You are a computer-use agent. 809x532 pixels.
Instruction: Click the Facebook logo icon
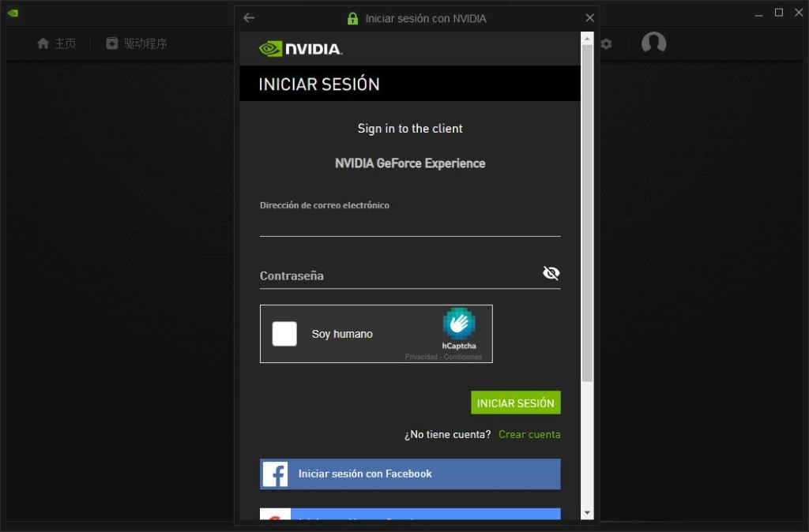(276, 474)
